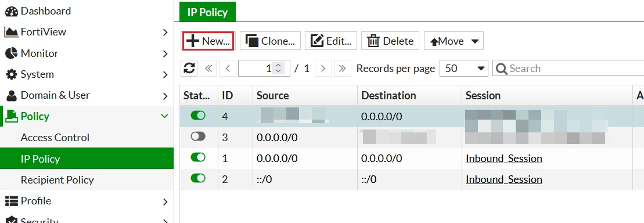Open the Move dropdown arrow

(x=475, y=41)
